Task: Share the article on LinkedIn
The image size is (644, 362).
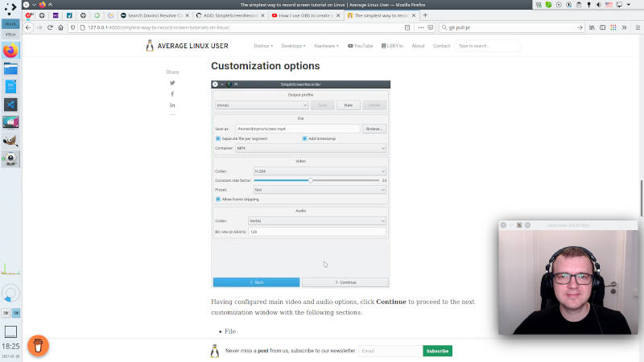Action: (172, 105)
